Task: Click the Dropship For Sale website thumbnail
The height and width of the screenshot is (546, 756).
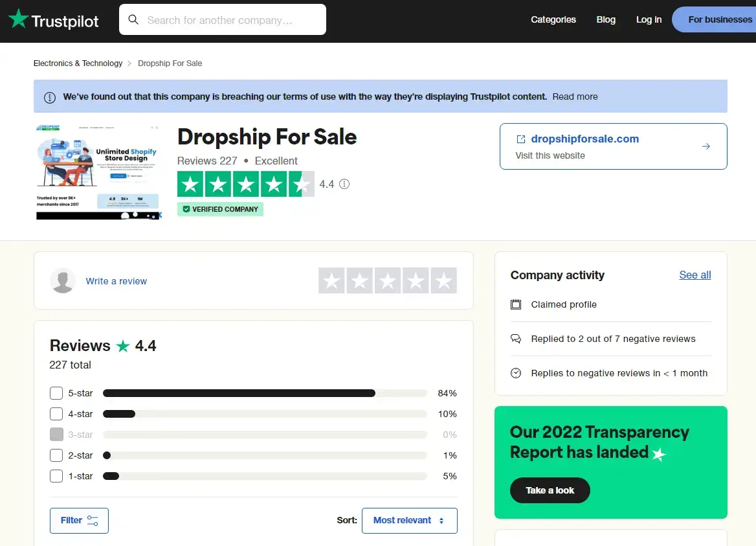Action: [x=98, y=172]
